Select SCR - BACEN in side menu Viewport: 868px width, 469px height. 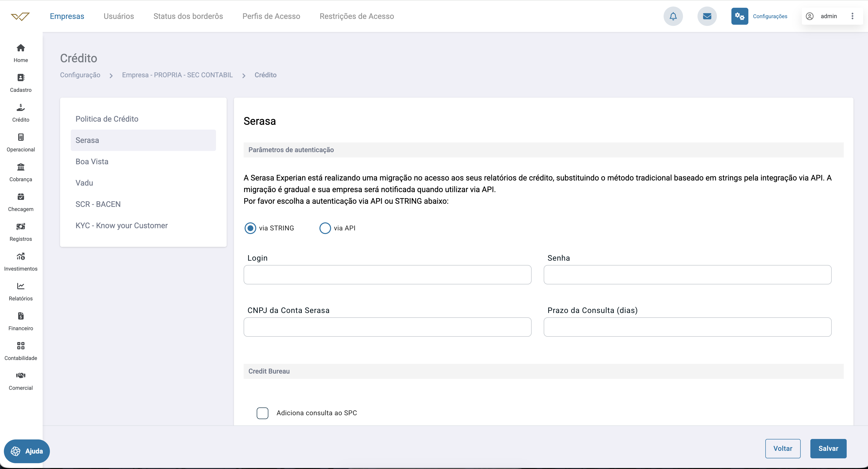[x=143, y=204]
